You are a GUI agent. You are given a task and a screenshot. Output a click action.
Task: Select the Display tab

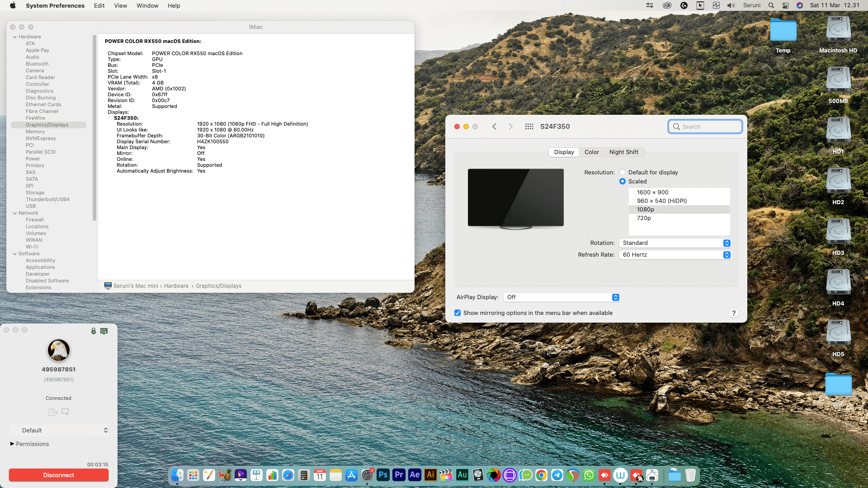(564, 152)
